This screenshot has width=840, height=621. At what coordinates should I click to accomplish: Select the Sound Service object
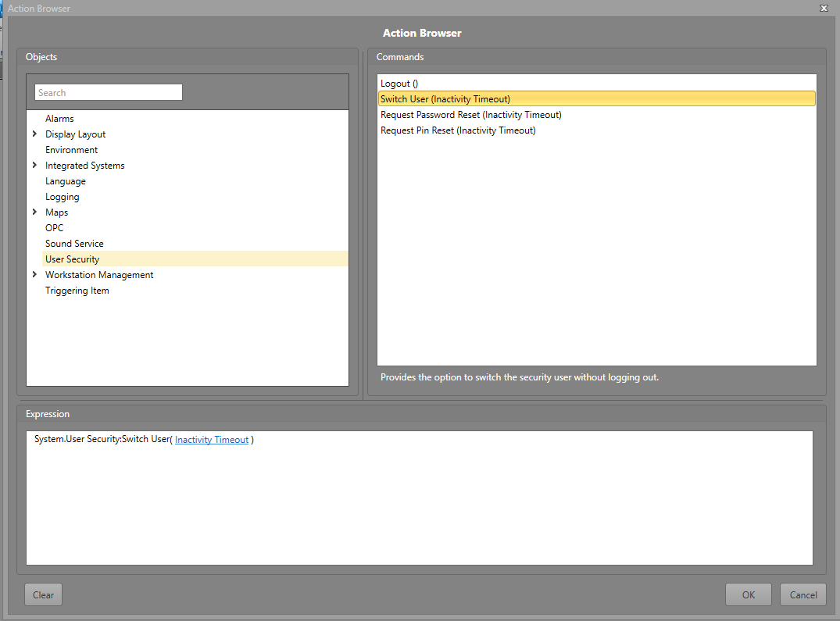[74, 244]
